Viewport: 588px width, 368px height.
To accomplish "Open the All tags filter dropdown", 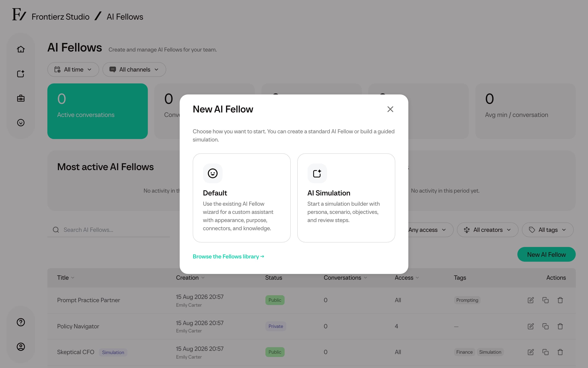I will coord(548,230).
